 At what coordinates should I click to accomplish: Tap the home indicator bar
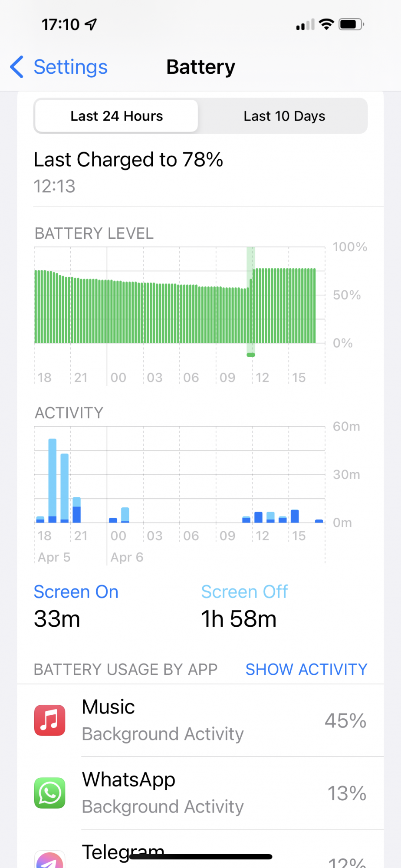pyautogui.click(x=200, y=857)
